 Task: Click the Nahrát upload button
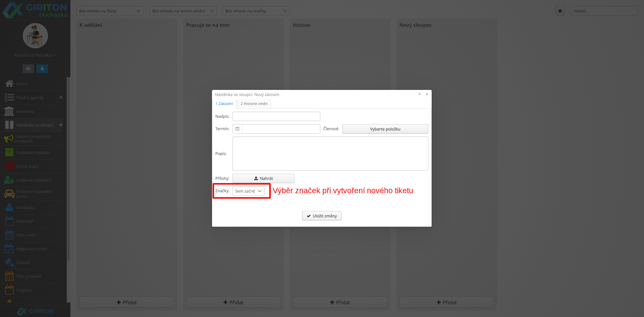263,178
